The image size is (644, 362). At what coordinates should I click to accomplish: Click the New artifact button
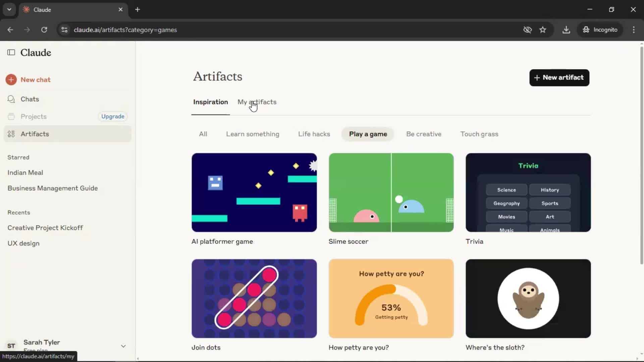[559, 78]
